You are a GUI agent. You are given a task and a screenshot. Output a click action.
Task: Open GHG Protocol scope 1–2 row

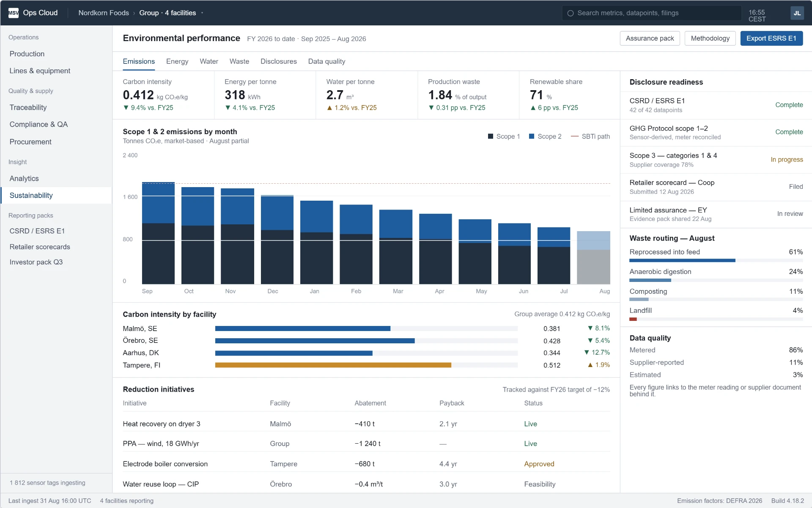(x=716, y=133)
